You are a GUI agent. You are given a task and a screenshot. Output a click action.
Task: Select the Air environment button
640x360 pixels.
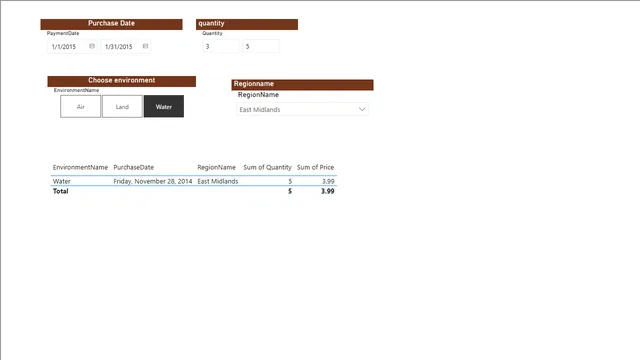(80, 107)
